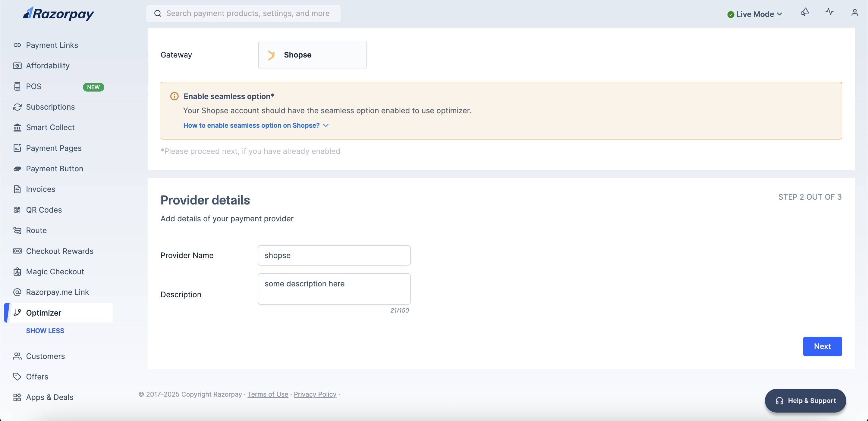The image size is (868, 421).
Task: Click the Optimizer branch icon
Action: point(17,313)
